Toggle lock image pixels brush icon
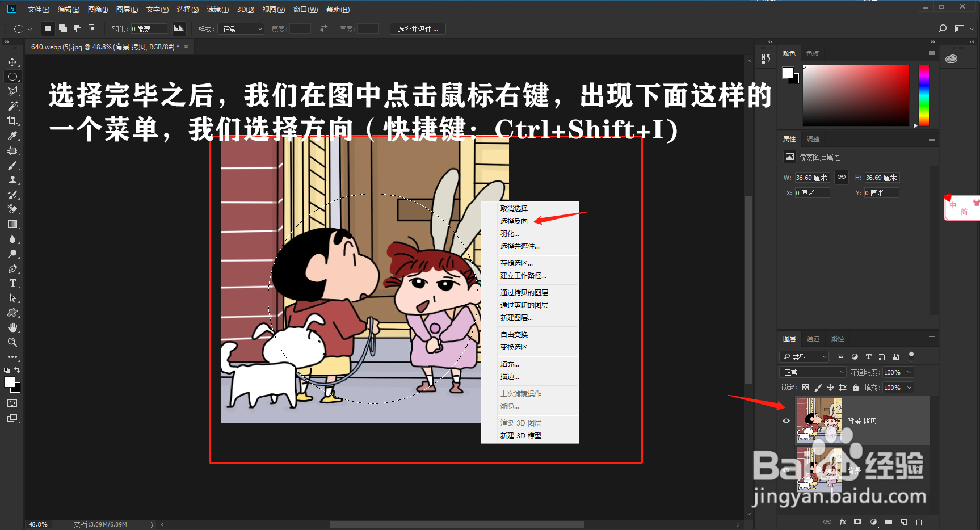Screen dimensions: 980x530 click(818, 388)
